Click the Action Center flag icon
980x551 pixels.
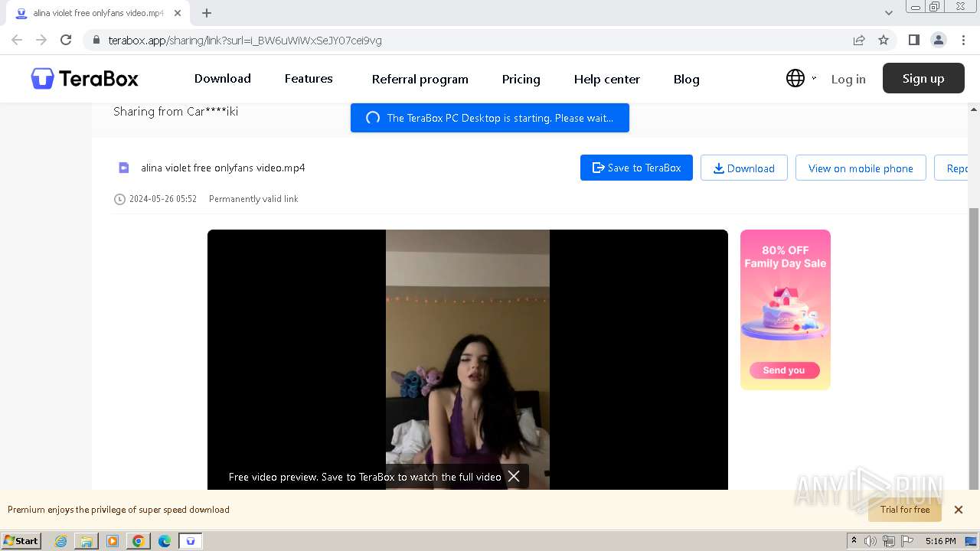click(906, 541)
